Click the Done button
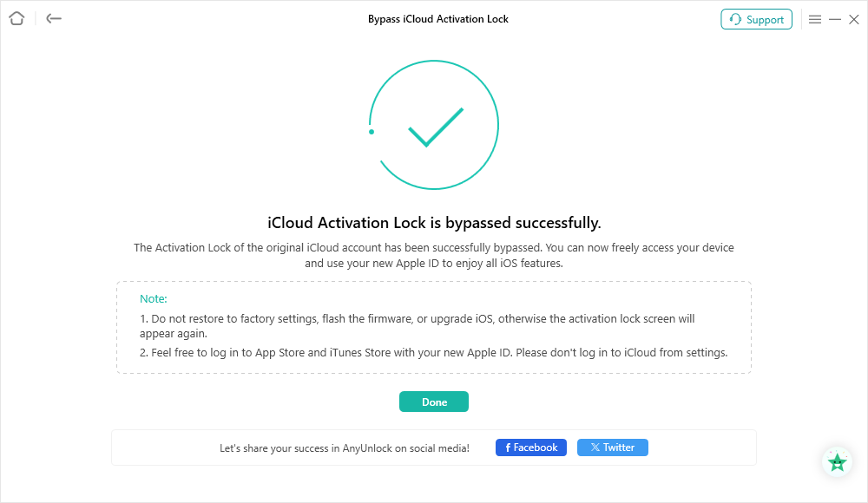The width and height of the screenshot is (868, 503). (434, 402)
